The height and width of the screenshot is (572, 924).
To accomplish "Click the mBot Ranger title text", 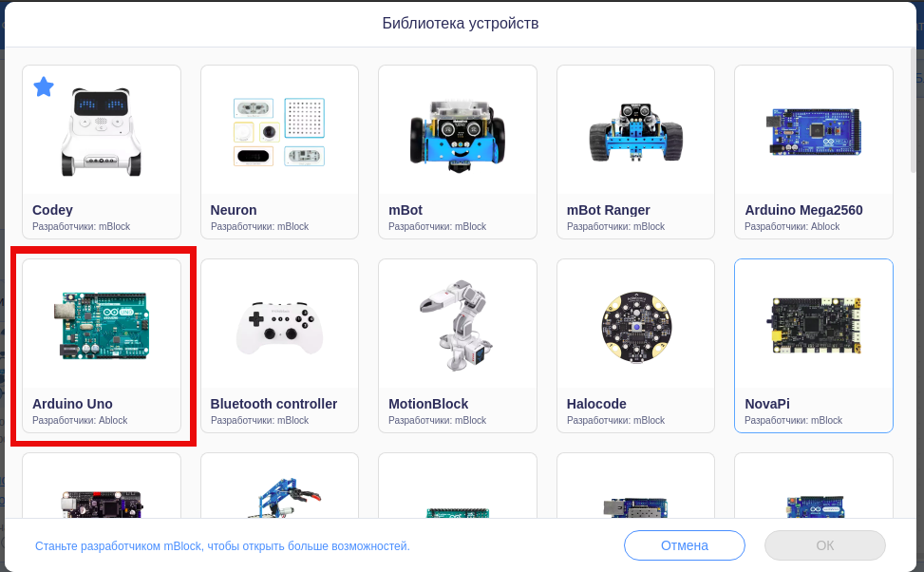I will [608, 210].
